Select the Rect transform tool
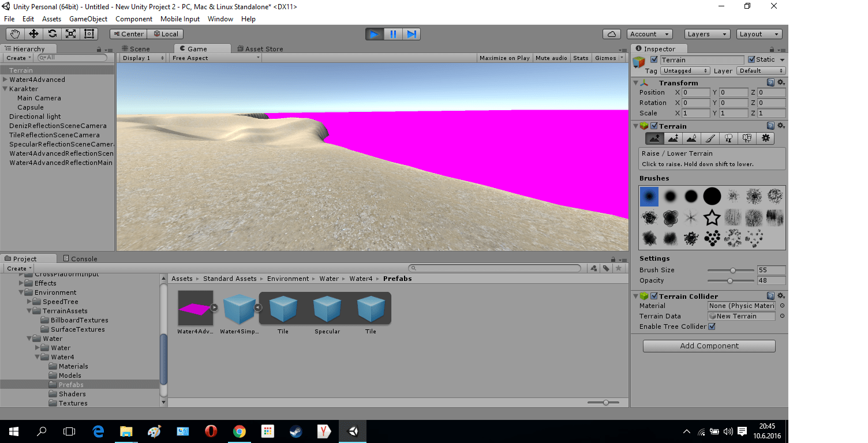Viewport: 868px width, 443px height. point(89,34)
